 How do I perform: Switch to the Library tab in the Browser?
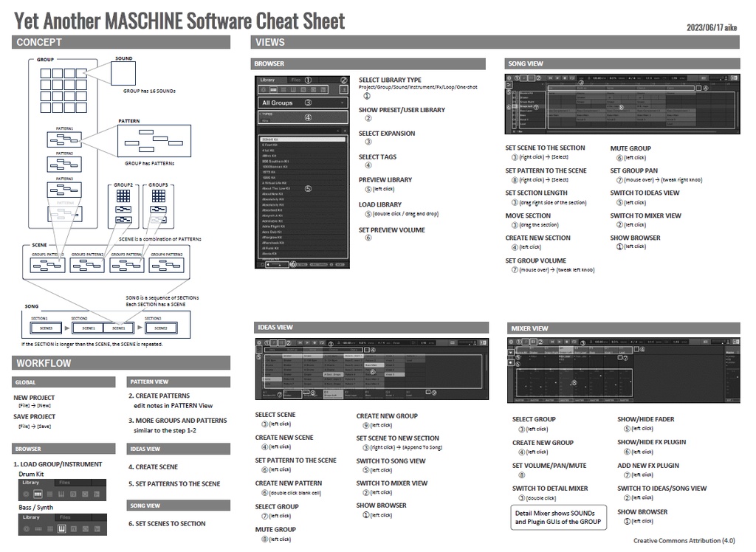[267, 80]
